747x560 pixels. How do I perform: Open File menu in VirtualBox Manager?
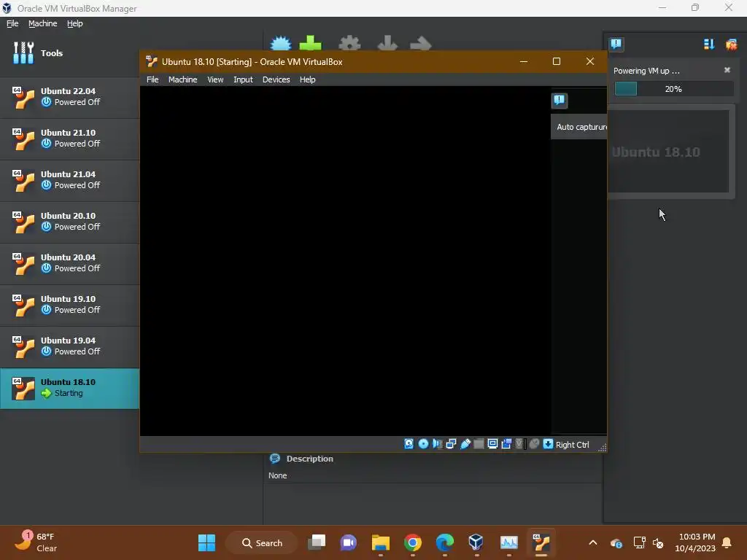click(x=12, y=23)
